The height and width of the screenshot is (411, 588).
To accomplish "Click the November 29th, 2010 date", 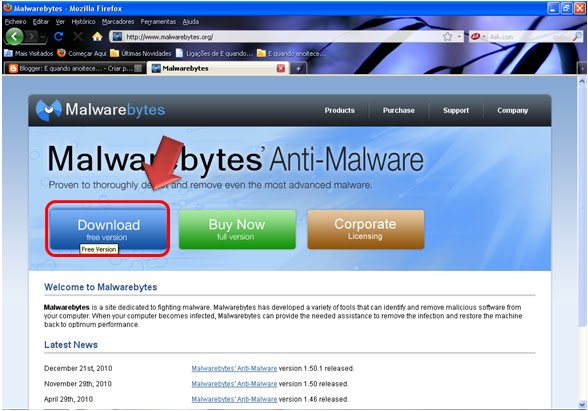I will pyautogui.click(x=78, y=384).
